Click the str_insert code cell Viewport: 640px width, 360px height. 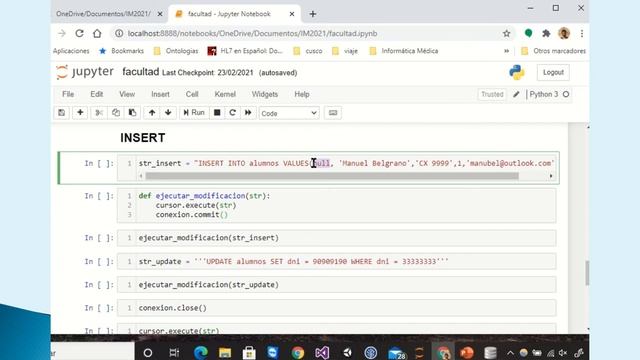click(338, 168)
